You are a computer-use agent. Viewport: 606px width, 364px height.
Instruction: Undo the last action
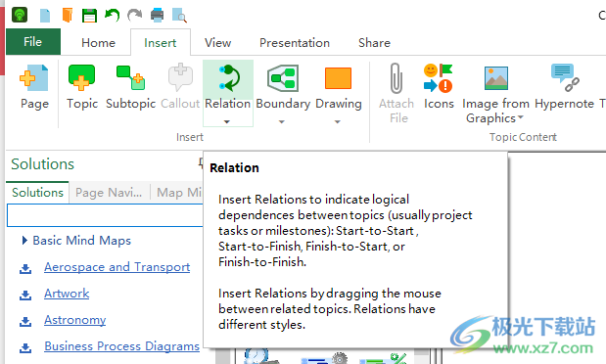pyautogui.click(x=112, y=16)
